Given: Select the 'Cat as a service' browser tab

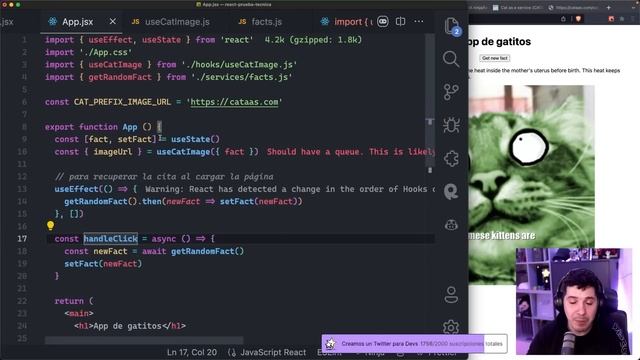Looking at the screenshot, I should (x=518, y=7).
